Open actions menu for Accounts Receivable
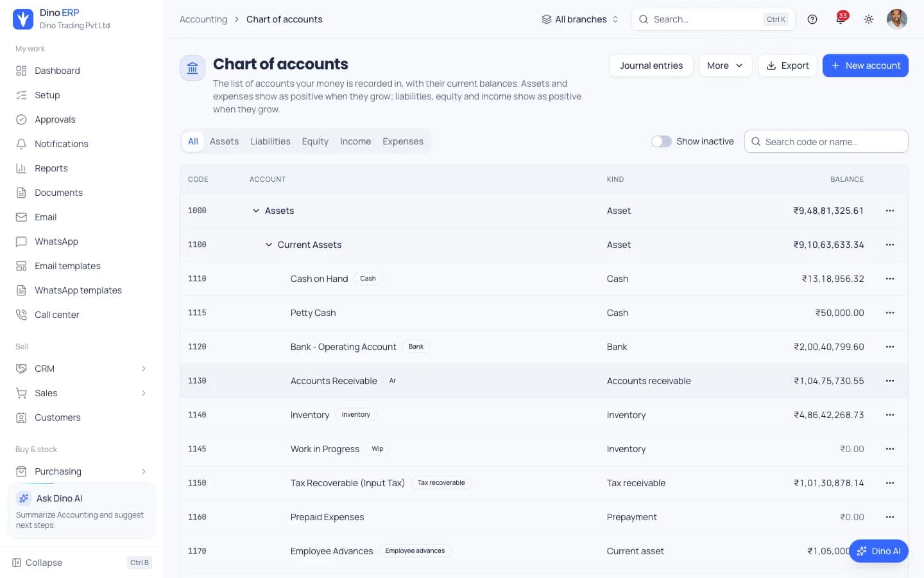Viewport: 924px width, 578px height. (890, 381)
